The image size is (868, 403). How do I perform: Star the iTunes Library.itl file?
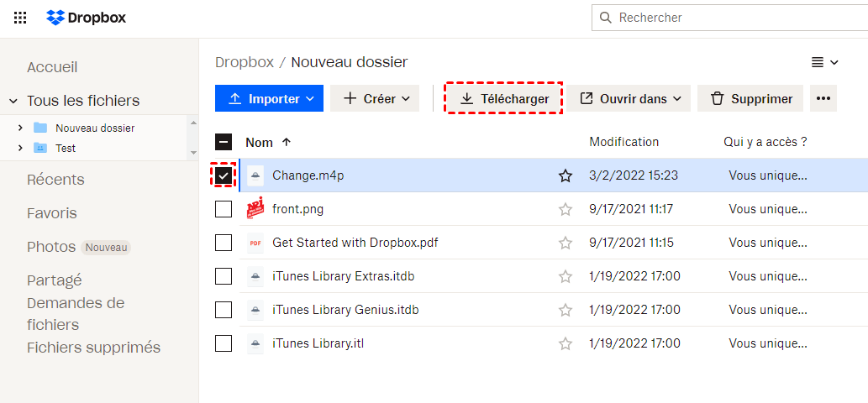pos(566,343)
